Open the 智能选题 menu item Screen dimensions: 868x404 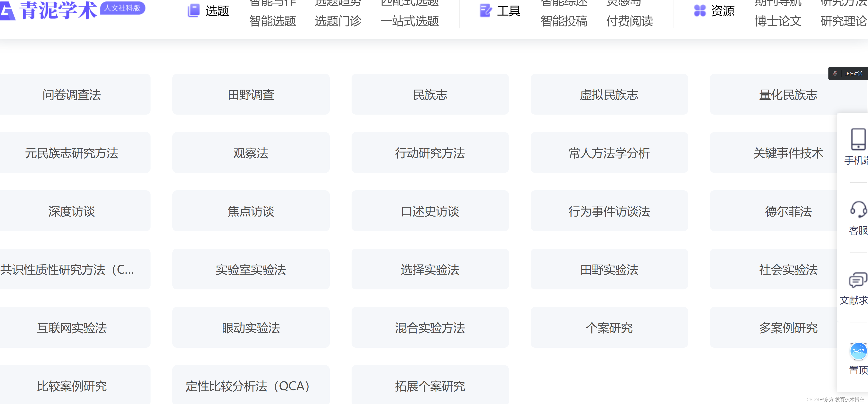[x=272, y=21]
